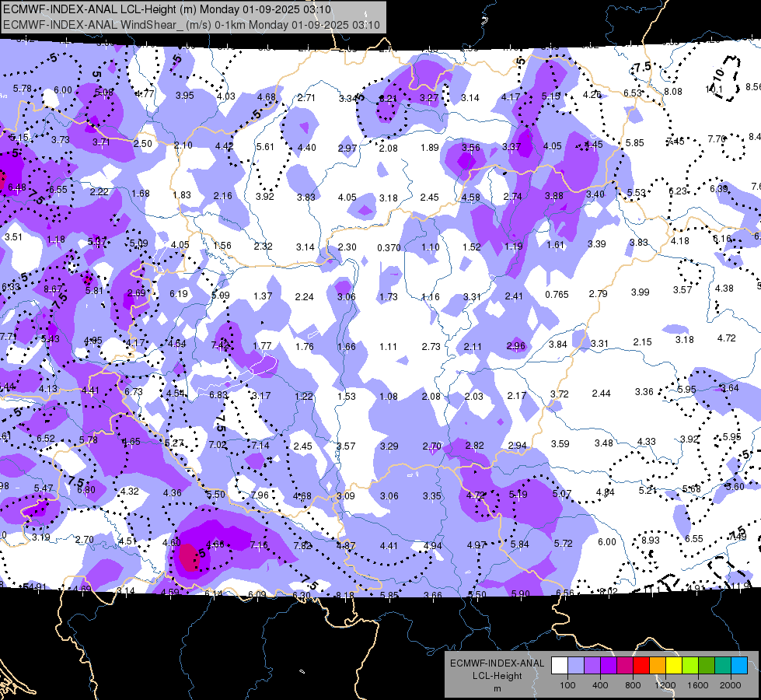The height and width of the screenshot is (700, 761).
Task: Click the wind shear value 6.83
Action: coord(218,395)
